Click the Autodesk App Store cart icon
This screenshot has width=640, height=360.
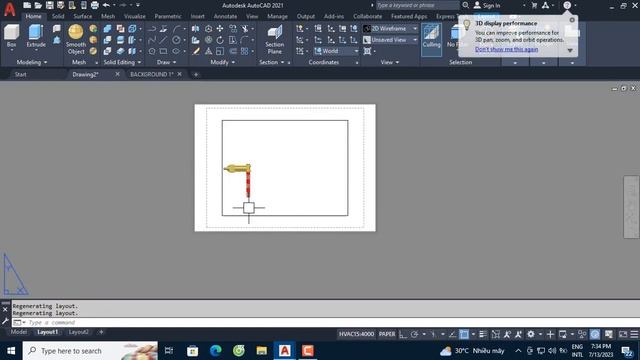(534, 5)
